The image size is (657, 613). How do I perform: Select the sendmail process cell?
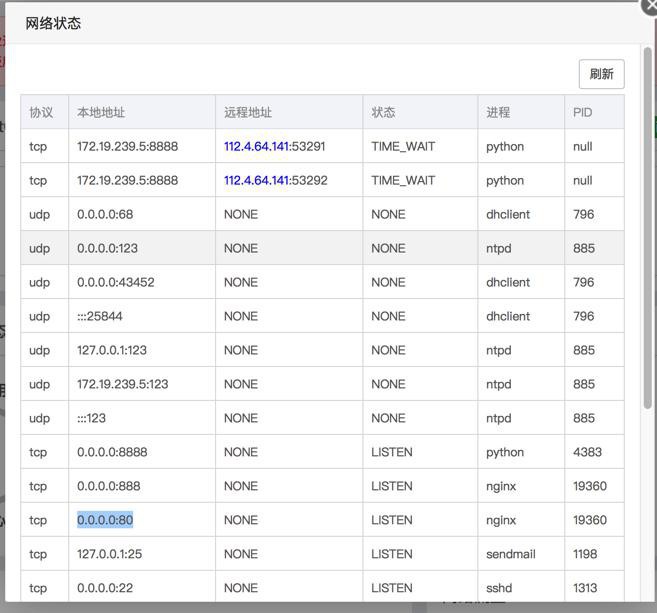pyautogui.click(x=521, y=554)
